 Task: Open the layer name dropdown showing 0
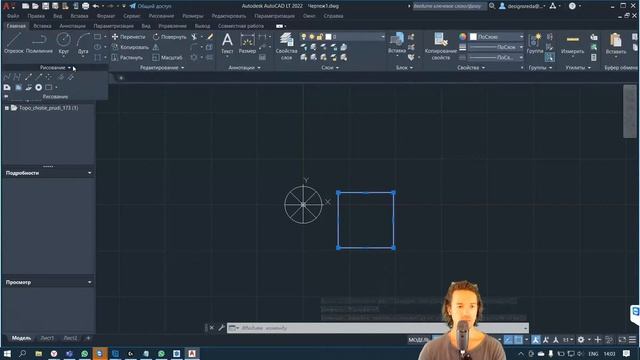(382, 37)
